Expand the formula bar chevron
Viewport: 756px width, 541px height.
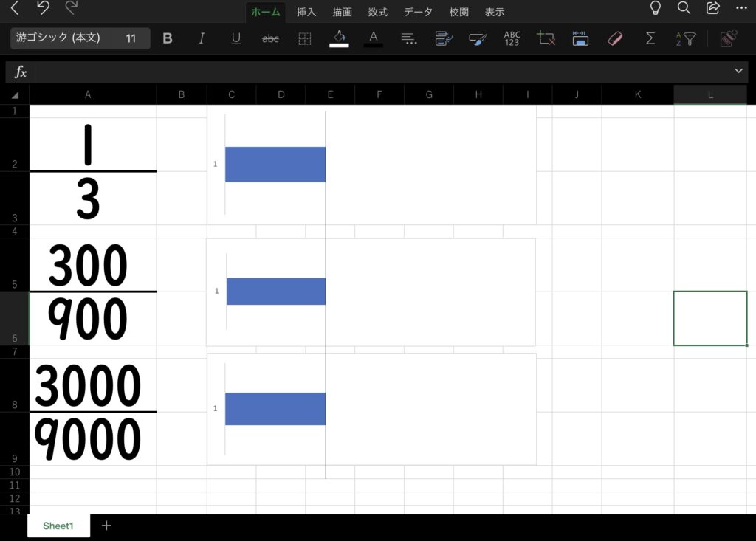pyautogui.click(x=738, y=71)
